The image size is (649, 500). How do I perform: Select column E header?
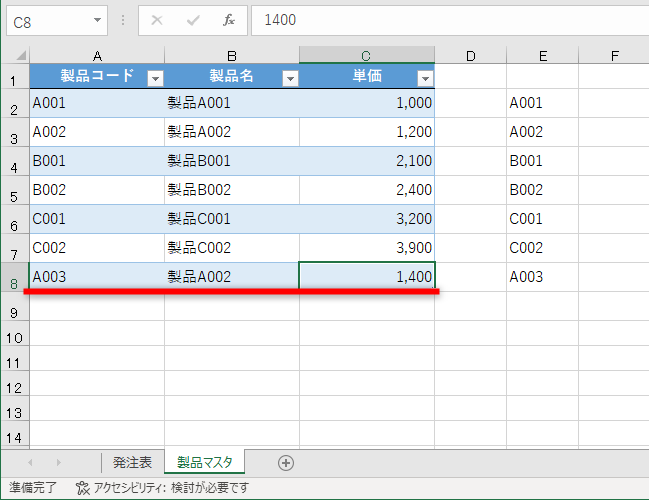pyautogui.click(x=543, y=55)
